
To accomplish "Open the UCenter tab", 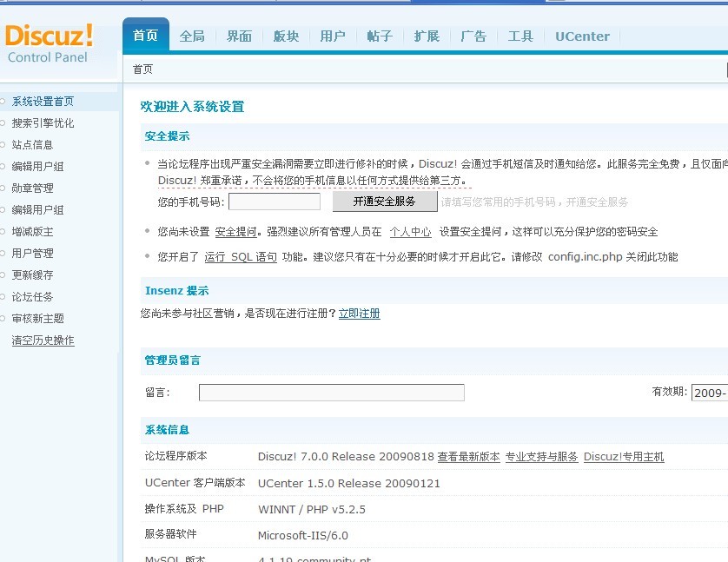I will (582, 36).
